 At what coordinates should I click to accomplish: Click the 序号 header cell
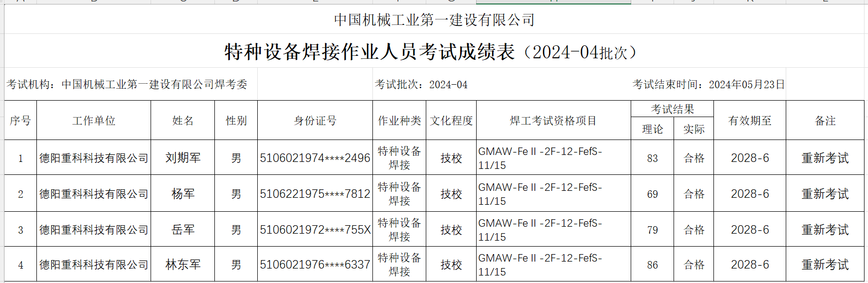point(20,121)
